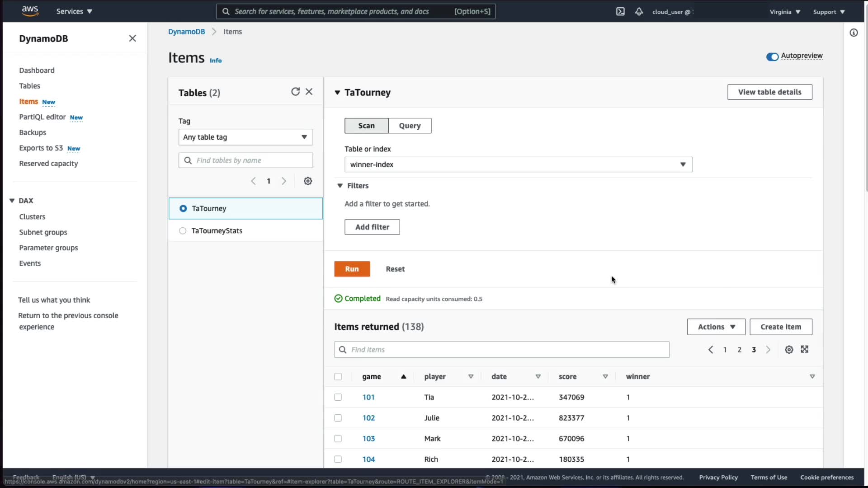Expand items view to full screen
The height and width of the screenshot is (488, 868).
pos(805,349)
